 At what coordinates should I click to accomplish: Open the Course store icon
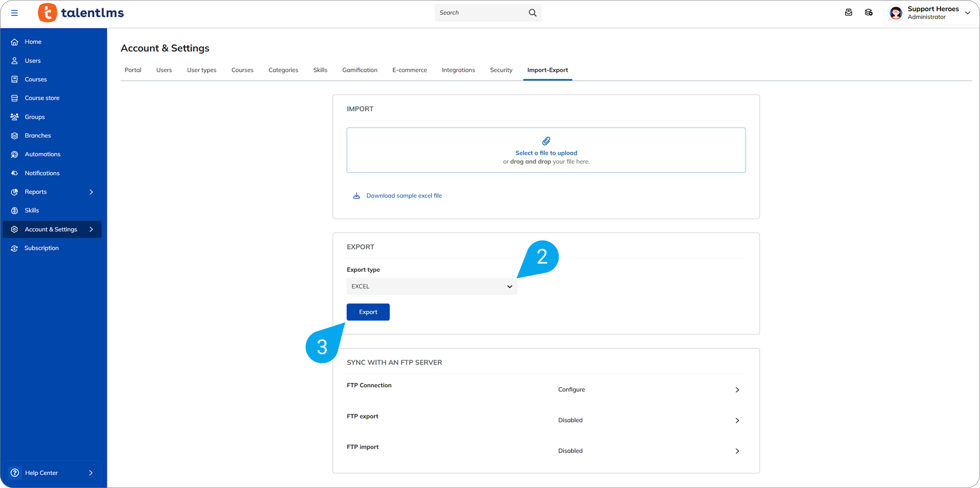(14, 98)
